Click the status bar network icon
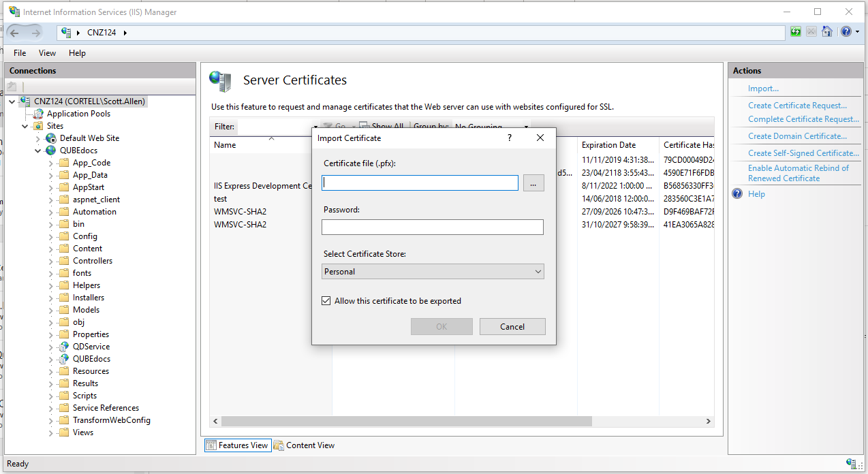The height and width of the screenshot is (474, 868). point(852,464)
